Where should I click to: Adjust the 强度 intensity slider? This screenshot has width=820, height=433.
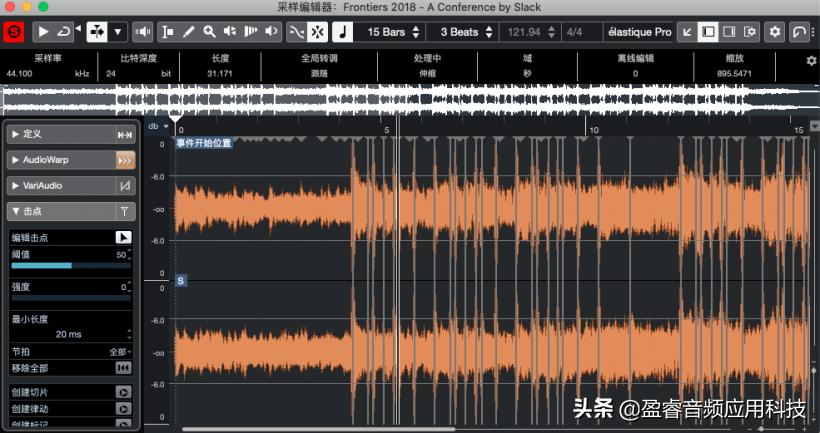71,298
